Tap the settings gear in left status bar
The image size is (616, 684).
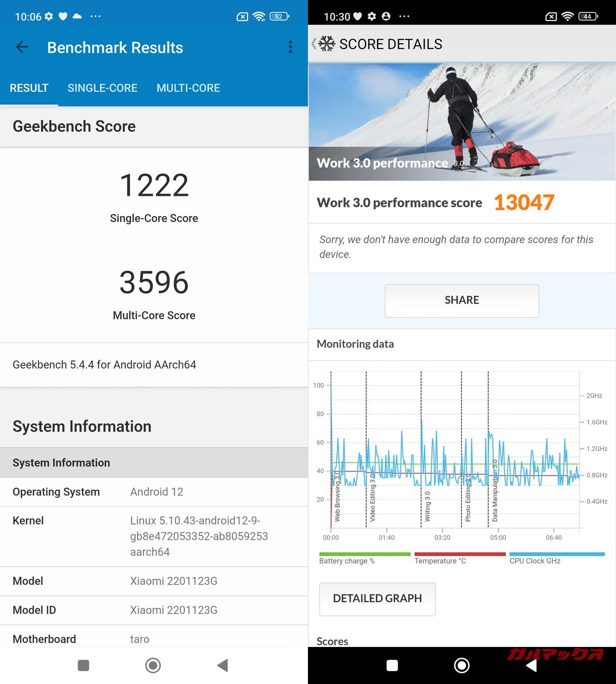pyautogui.click(x=49, y=16)
